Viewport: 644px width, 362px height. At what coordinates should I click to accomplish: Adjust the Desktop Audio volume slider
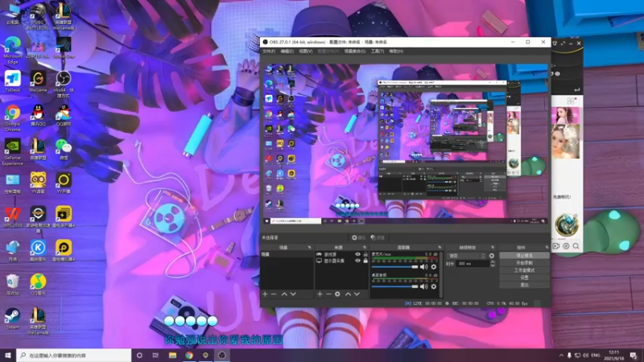[395, 286]
